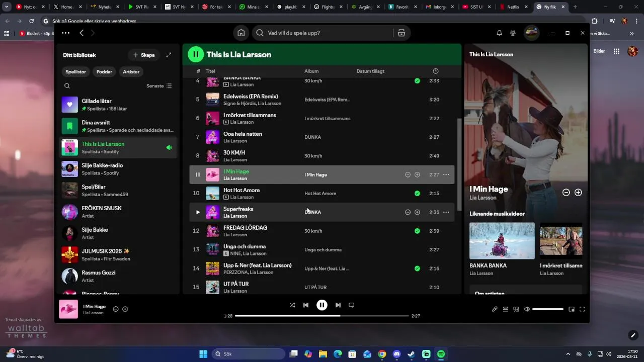This screenshot has height=362, width=644.
Task: Open more options for the Superfreaks row
Action: [x=446, y=212]
